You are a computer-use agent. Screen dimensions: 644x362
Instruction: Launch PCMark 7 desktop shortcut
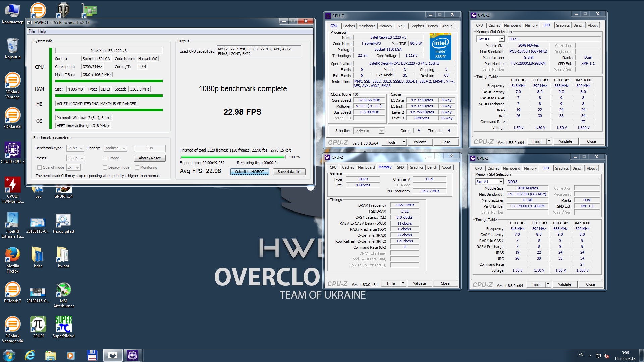(12, 292)
